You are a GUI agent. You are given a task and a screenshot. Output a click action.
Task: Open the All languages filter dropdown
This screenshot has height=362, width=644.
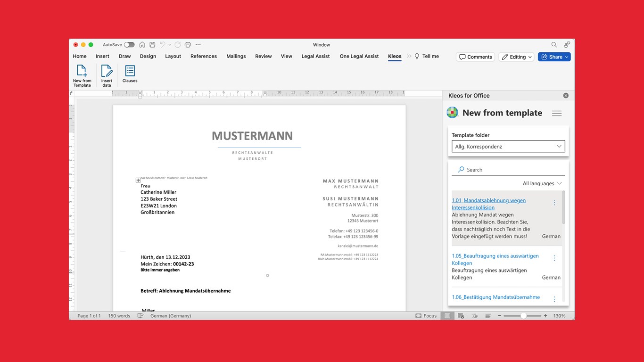(x=542, y=183)
